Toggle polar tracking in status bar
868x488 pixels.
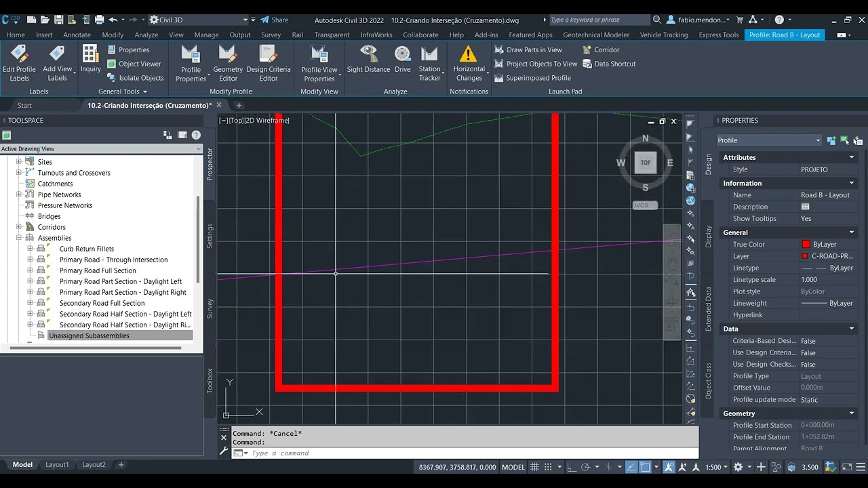coord(585,467)
